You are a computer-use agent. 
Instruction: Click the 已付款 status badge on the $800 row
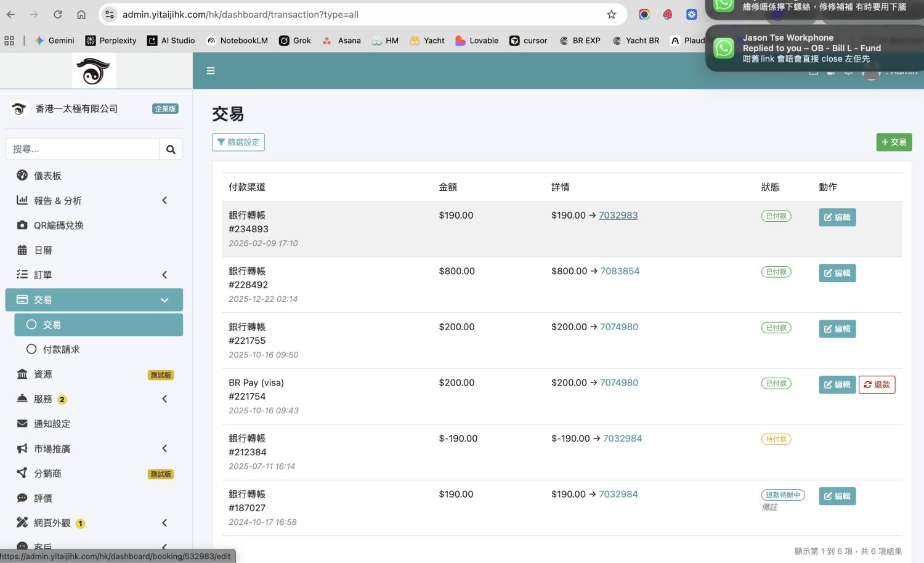[x=776, y=272]
